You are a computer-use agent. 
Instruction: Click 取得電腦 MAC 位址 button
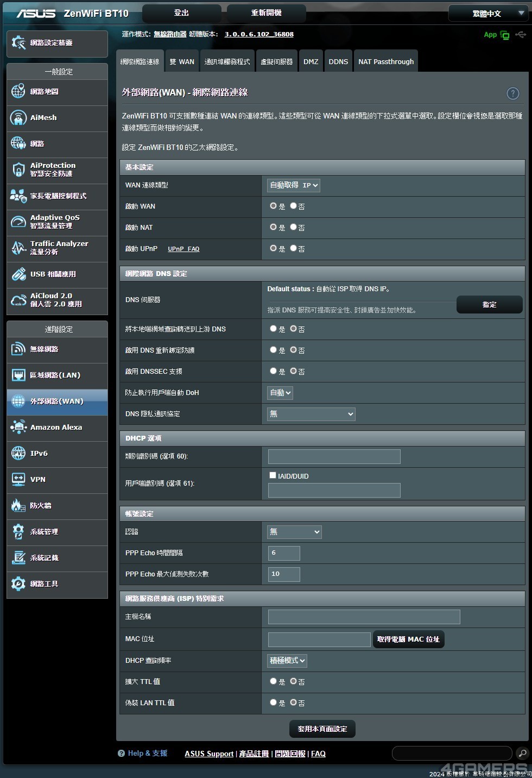tap(409, 639)
